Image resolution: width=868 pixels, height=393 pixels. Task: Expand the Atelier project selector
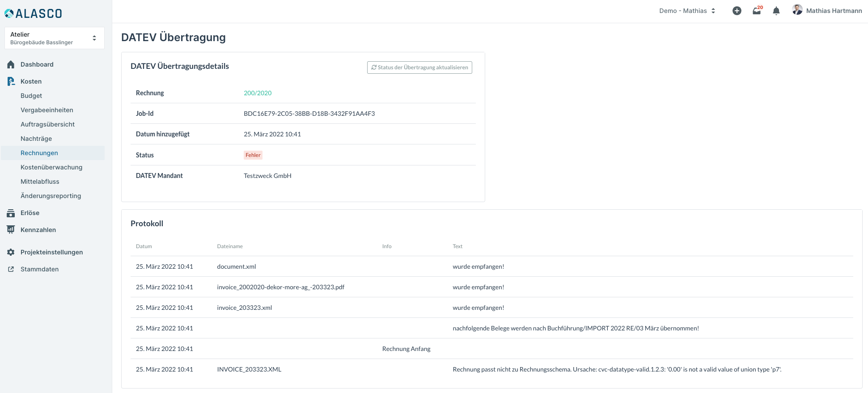54,38
